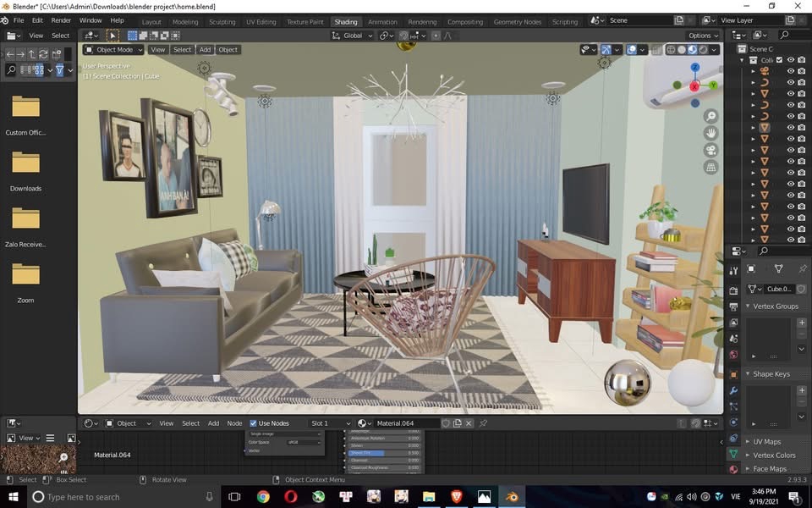Click the Material.064 name field

404,423
